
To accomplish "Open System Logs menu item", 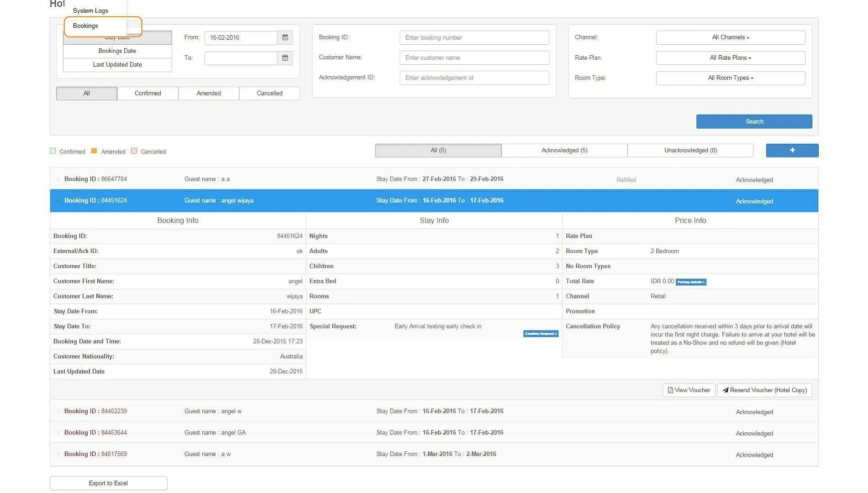I will pos(90,10).
